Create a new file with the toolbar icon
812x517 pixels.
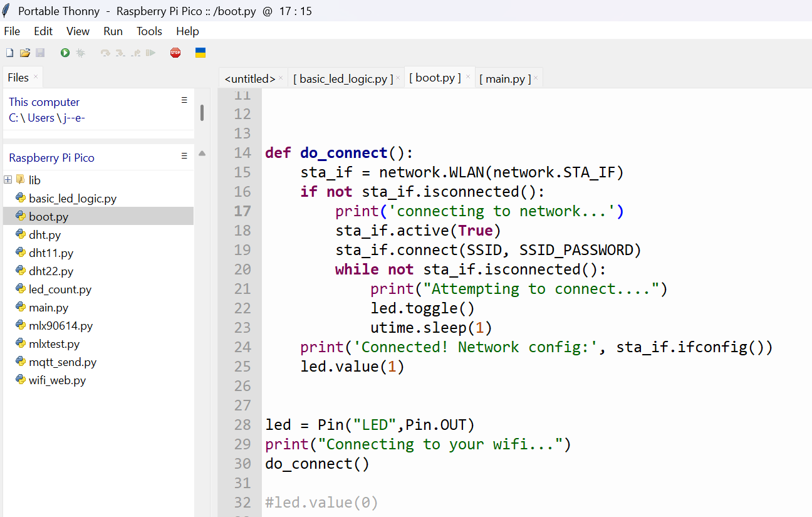[9, 53]
